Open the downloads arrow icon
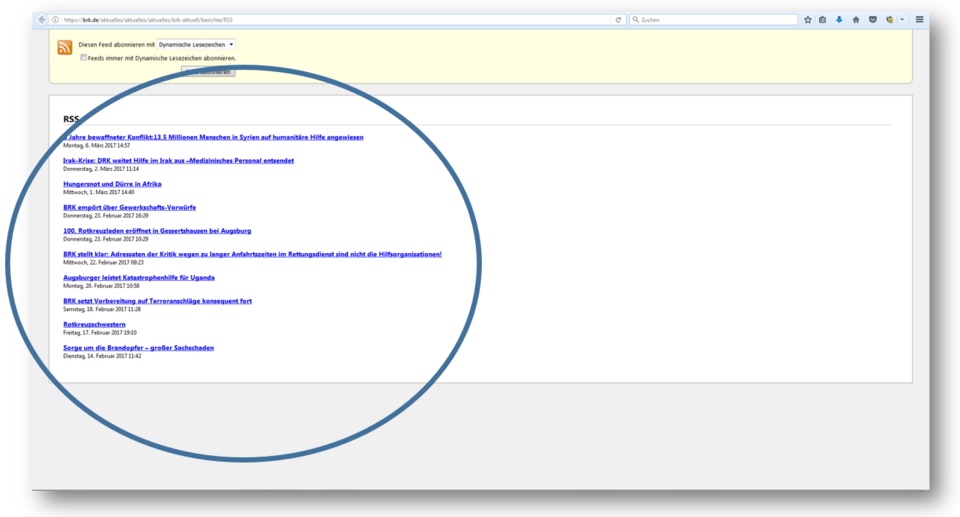Image resolution: width=960 pixels, height=517 pixels. tap(839, 20)
